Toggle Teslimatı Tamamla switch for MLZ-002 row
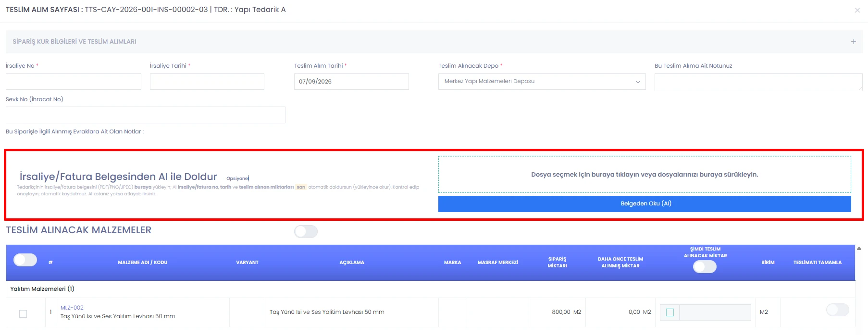Viewport: 868px width, 335px height. click(837, 310)
